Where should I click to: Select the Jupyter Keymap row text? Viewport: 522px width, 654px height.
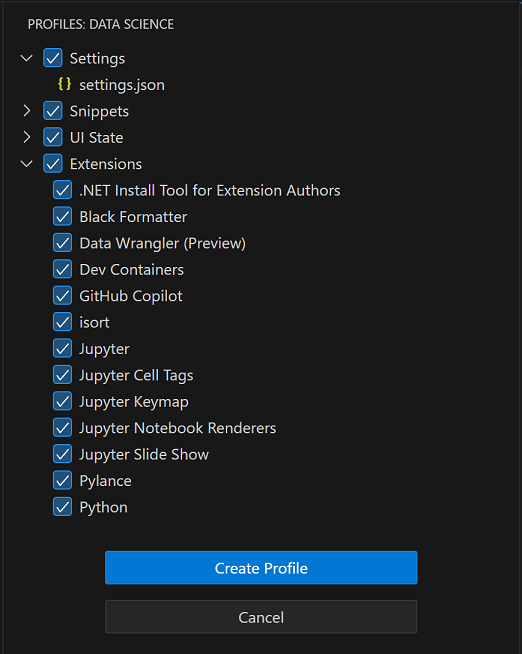pyautogui.click(x=134, y=402)
